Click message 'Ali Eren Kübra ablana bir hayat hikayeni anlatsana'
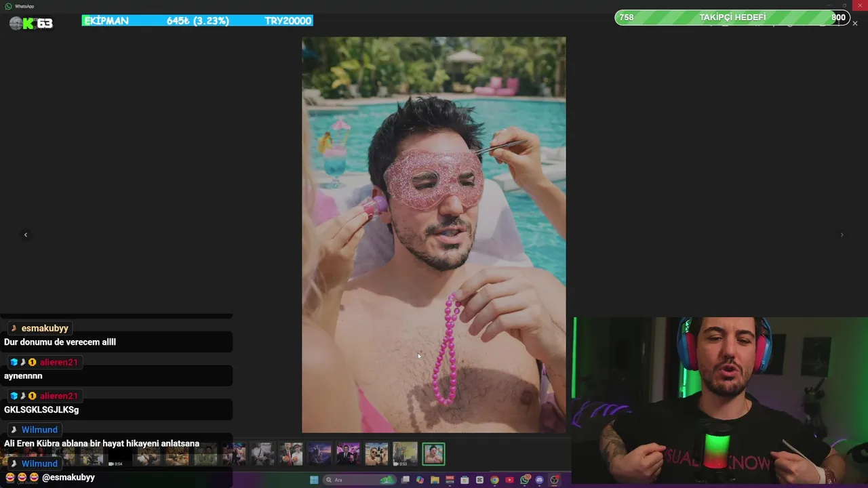868x488 pixels. [x=102, y=444]
